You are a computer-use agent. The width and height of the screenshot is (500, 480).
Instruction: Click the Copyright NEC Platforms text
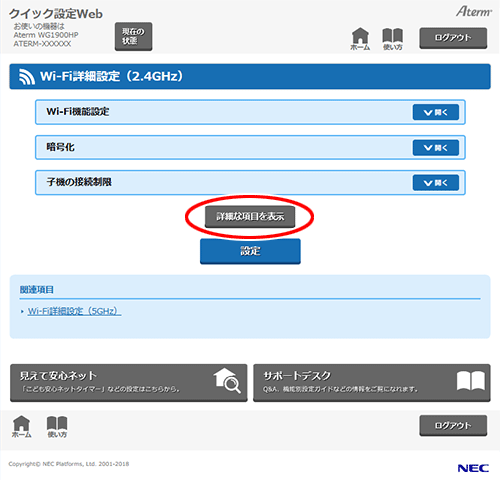(69, 464)
